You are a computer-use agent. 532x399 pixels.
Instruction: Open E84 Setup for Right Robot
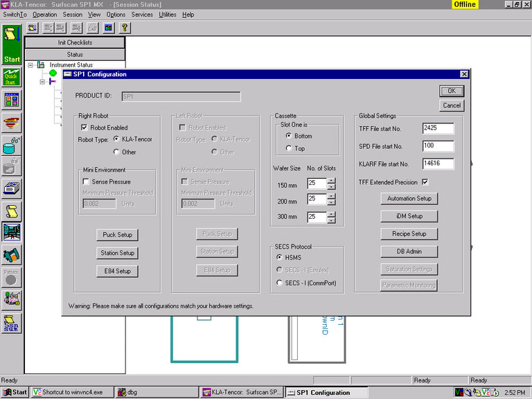click(x=117, y=271)
